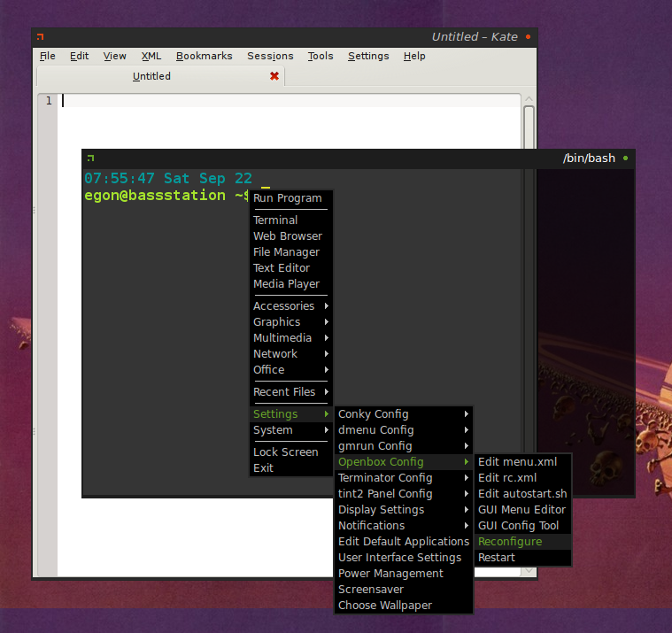672x633 pixels.
Task: Launch GUI Config Tool
Action: 523,525
